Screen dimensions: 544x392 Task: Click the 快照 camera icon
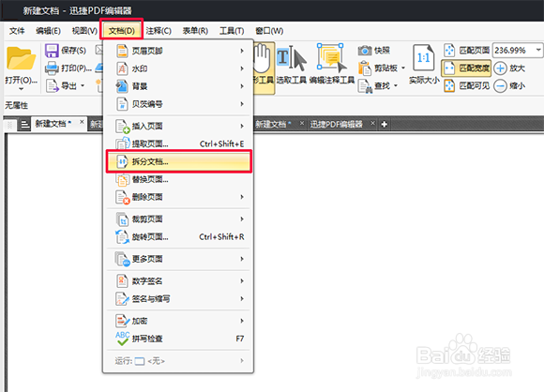click(365, 51)
